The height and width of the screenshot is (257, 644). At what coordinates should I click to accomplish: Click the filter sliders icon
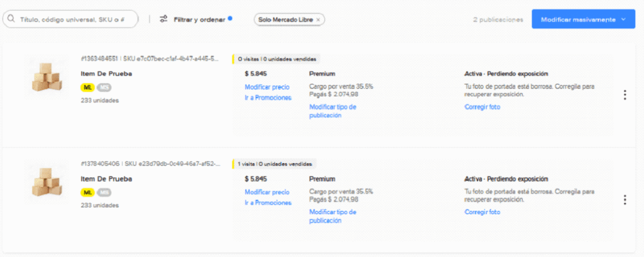pos(164,20)
